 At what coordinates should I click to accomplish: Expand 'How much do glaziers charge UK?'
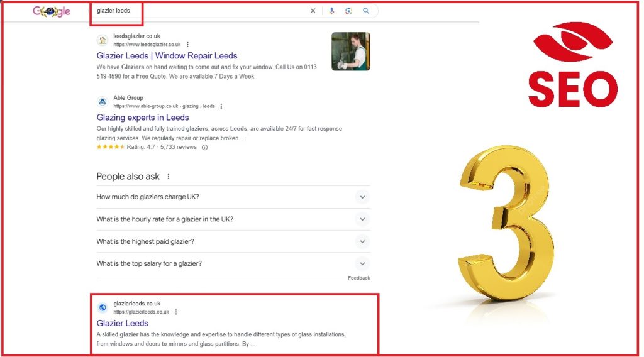(233, 197)
